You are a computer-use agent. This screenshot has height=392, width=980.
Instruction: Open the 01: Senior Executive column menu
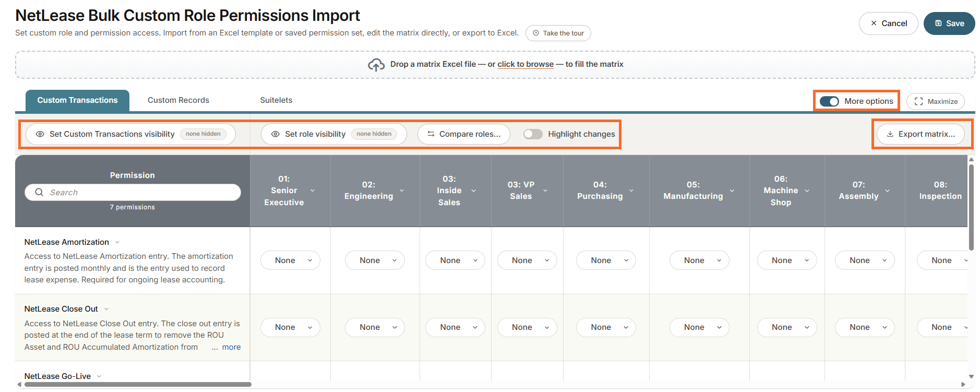(313, 191)
